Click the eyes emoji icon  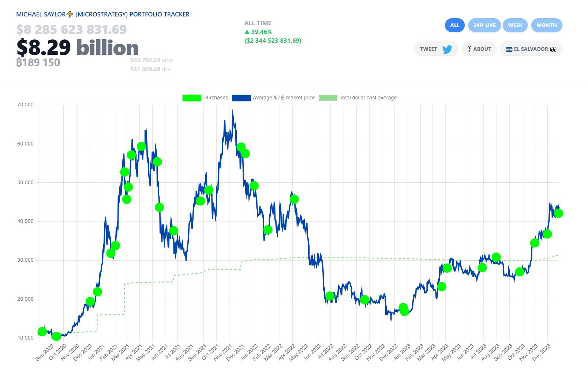tap(553, 49)
